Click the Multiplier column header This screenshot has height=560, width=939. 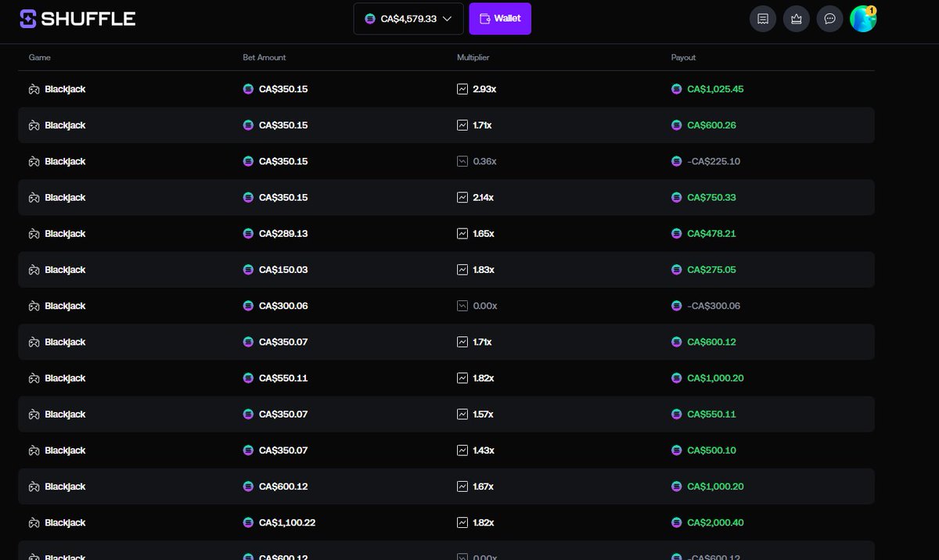point(473,58)
